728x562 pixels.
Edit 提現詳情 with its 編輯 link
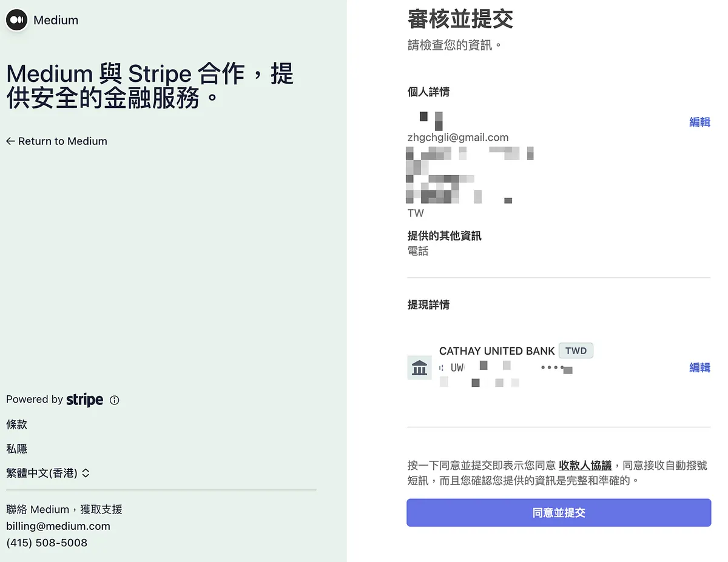pyautogui.click(x=699, y=367)
